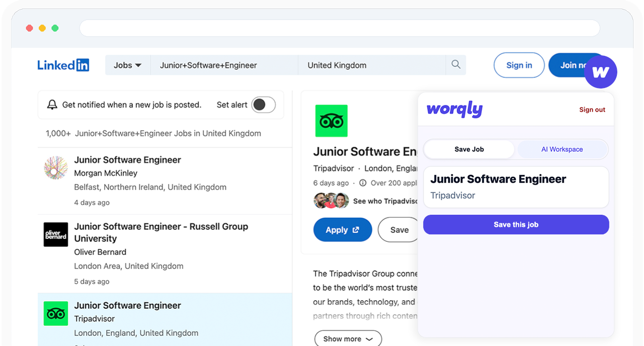The height and width of the screenshot is (346, 644).
Task: Click the 5 days ago text
Action: coord(92,282)
